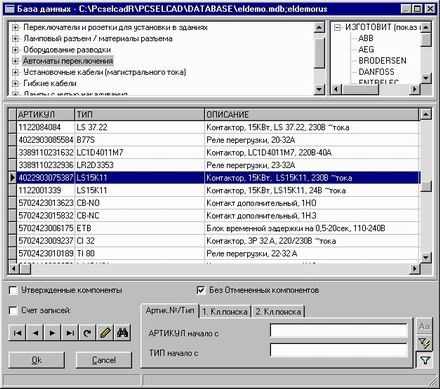Sort by АРТИКУЛ column header
Screen dimensions: 440x389
[45, 114]
